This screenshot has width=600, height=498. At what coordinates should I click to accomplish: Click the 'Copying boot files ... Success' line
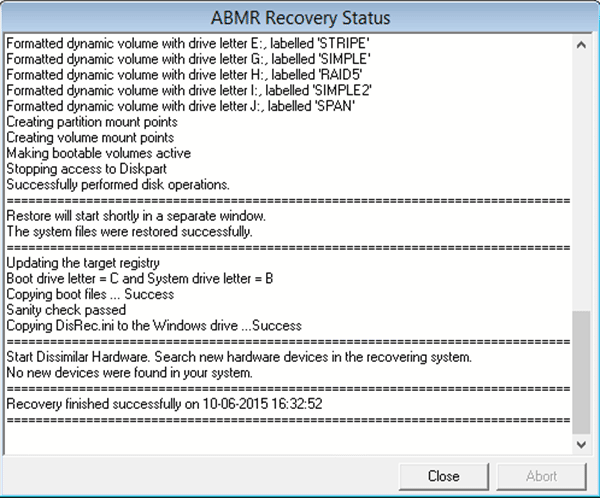(90, 294)
